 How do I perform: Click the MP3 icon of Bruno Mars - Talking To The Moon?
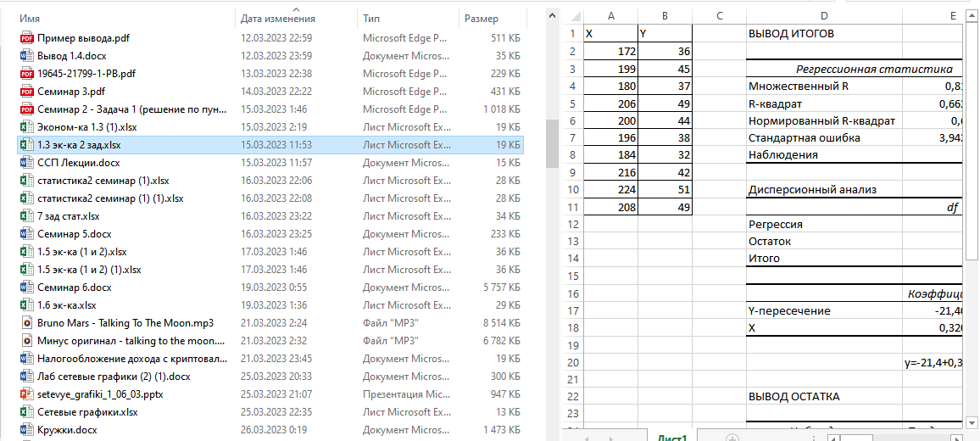pyautogui.click(x=26, y=323)
